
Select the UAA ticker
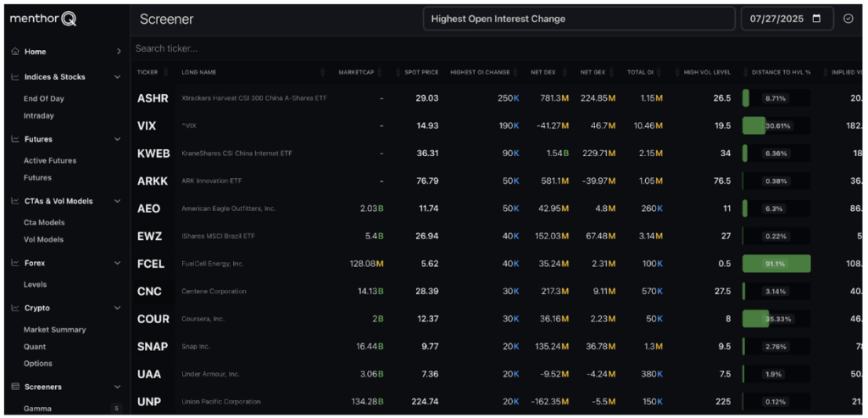point(149,374)
